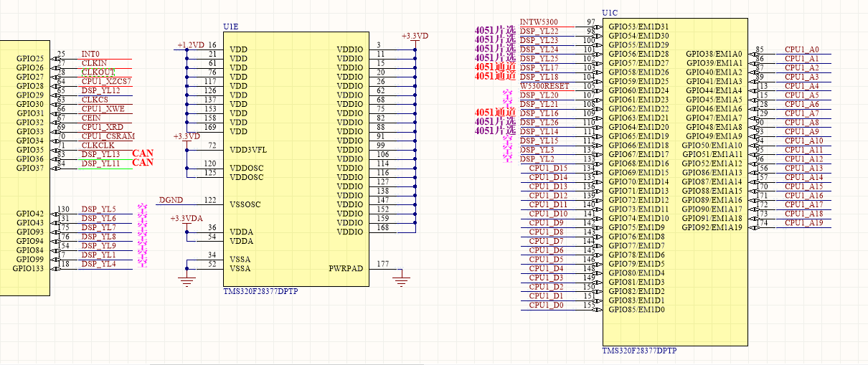Click the +3.3VDA power label

coord(187,219)
